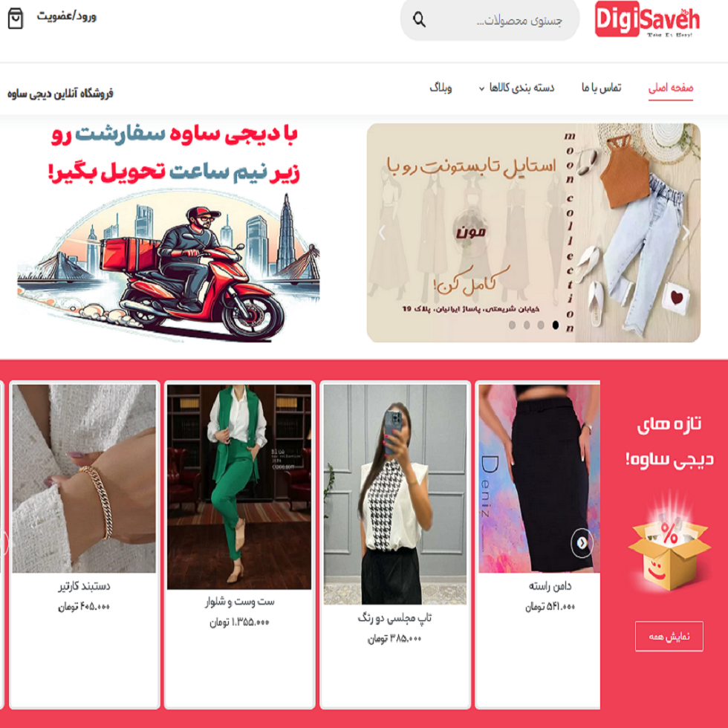Click the search magnifier icon
The height and width of the screenshot is (728, 728).
pyautogui.click(x=419, y=19)
